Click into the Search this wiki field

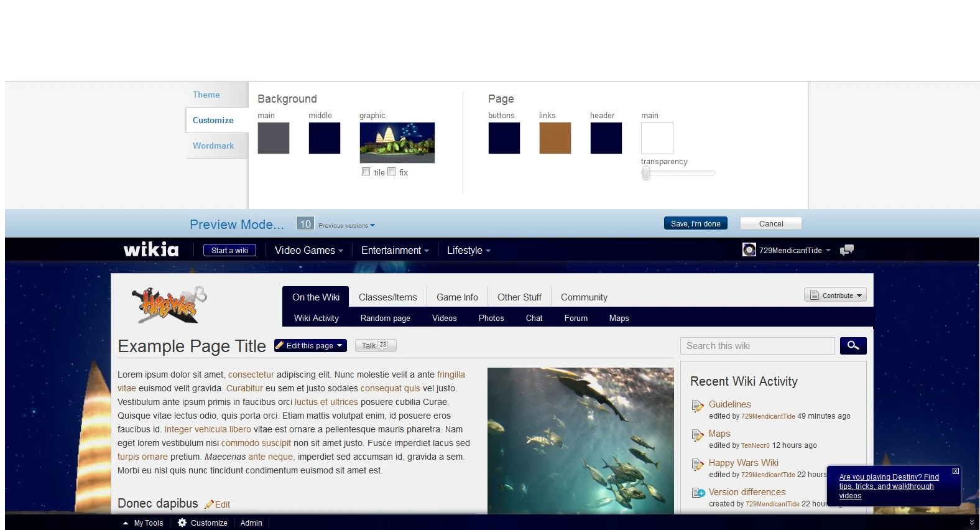click(757, 346)
